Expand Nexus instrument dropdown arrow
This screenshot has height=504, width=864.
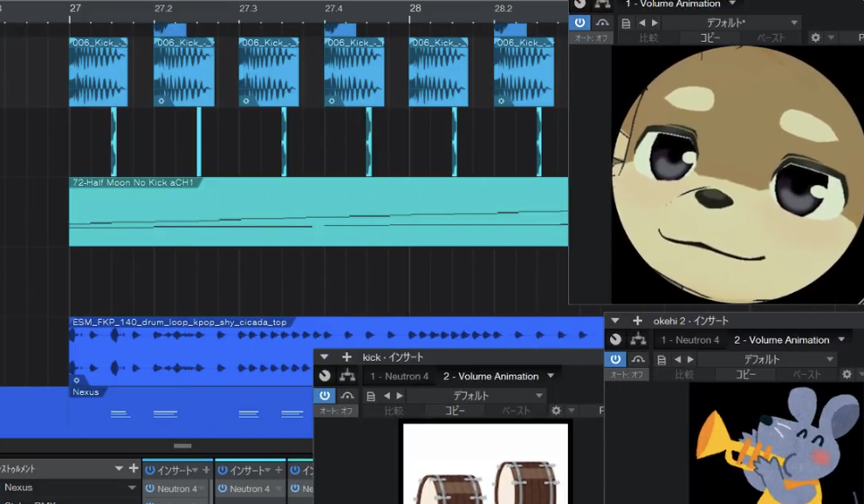[133, 488]
